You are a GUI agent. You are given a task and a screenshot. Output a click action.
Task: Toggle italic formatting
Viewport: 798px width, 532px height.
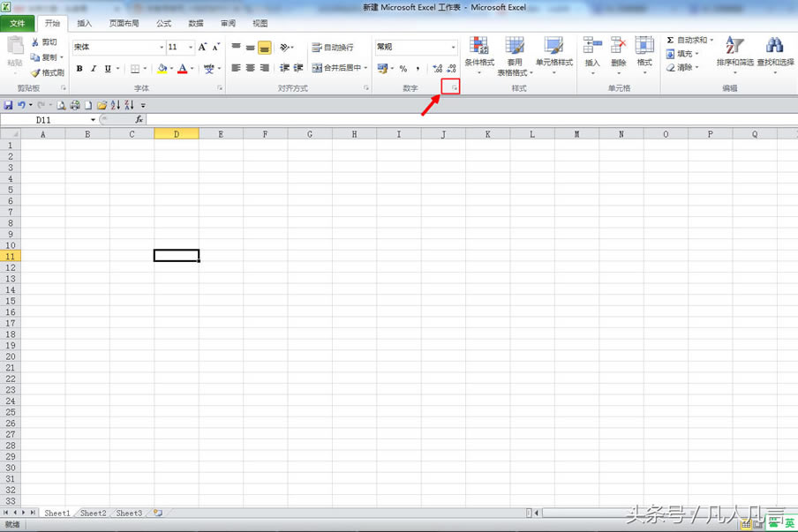pyautogui.click(x=93, y=69)
